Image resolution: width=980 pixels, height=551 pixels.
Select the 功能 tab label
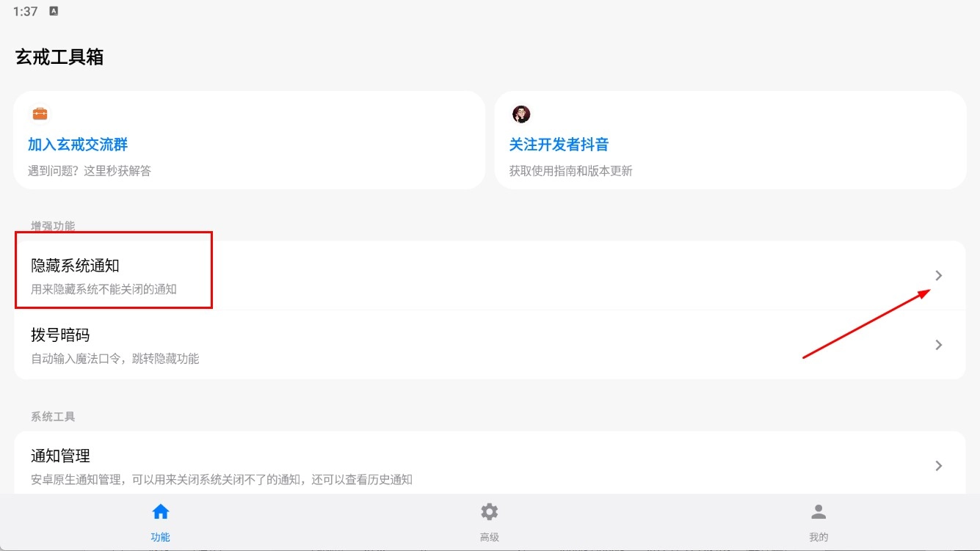coord(160,537)
